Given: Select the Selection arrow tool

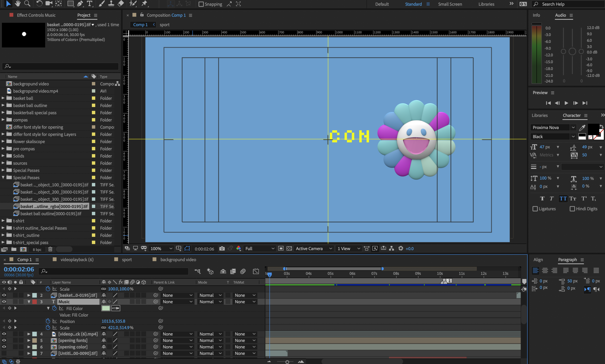Looking at the screenshot, I should point(8,4).
